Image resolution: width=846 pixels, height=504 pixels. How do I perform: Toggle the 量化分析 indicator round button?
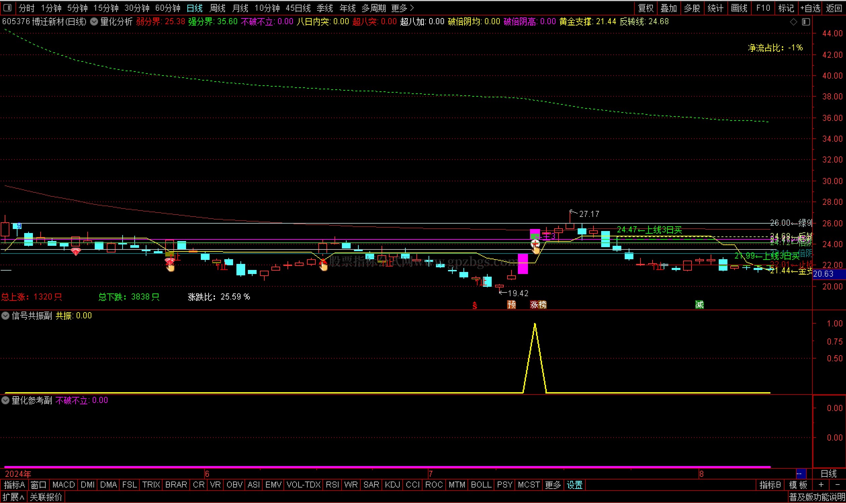coord(94,22)
